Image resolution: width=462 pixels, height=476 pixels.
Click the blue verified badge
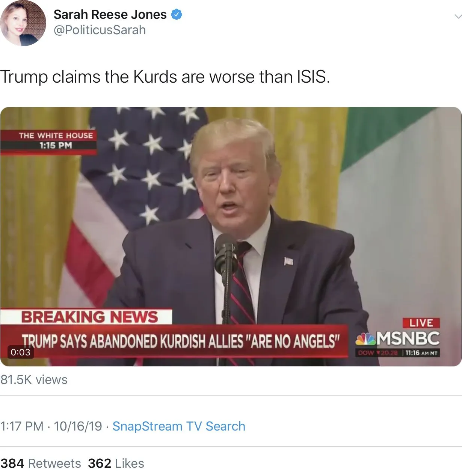pos(177,15)
